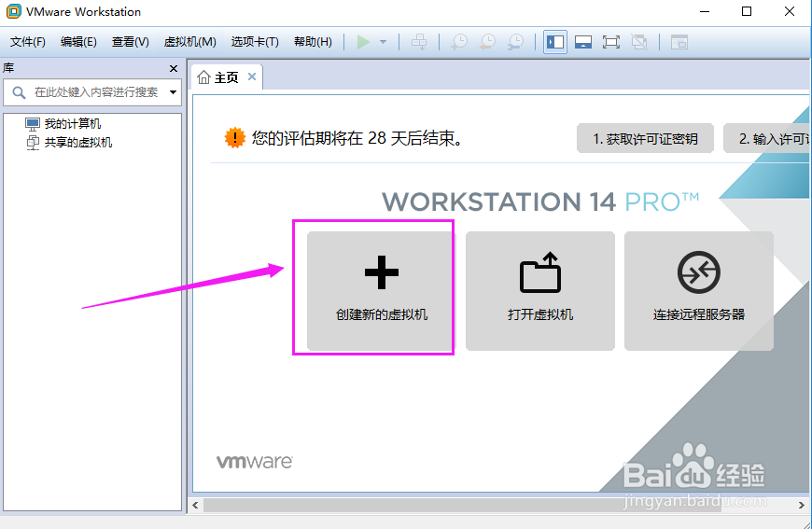Screen dimensions: 812x529
Task: Open the 文件(F) menu
Action: point(27,42)
